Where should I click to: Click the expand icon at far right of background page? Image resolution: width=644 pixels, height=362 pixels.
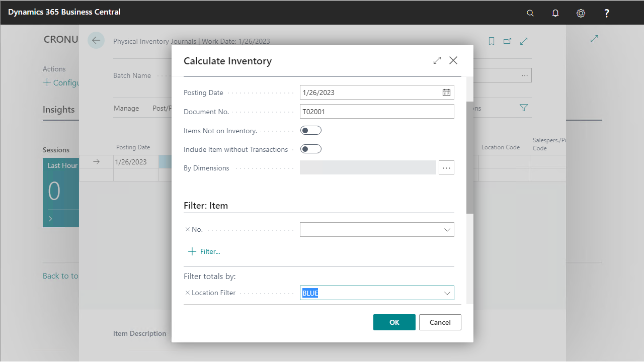tap(594, 38)
